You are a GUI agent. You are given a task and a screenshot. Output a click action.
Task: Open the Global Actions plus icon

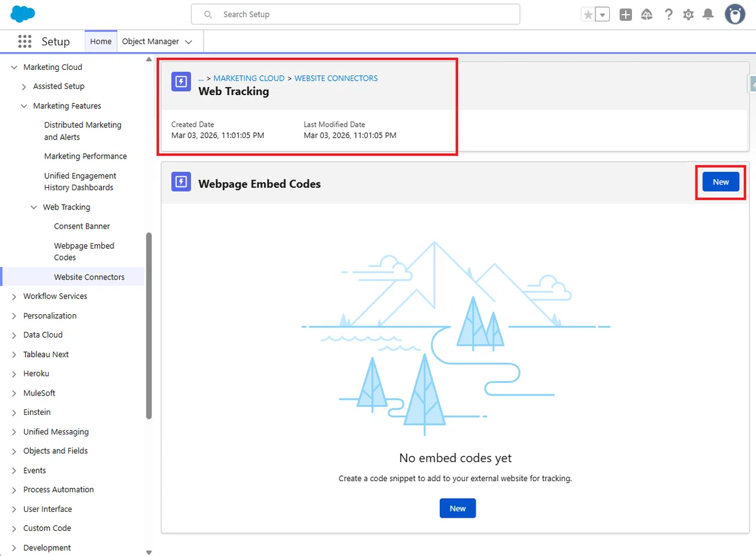(626, 14)
